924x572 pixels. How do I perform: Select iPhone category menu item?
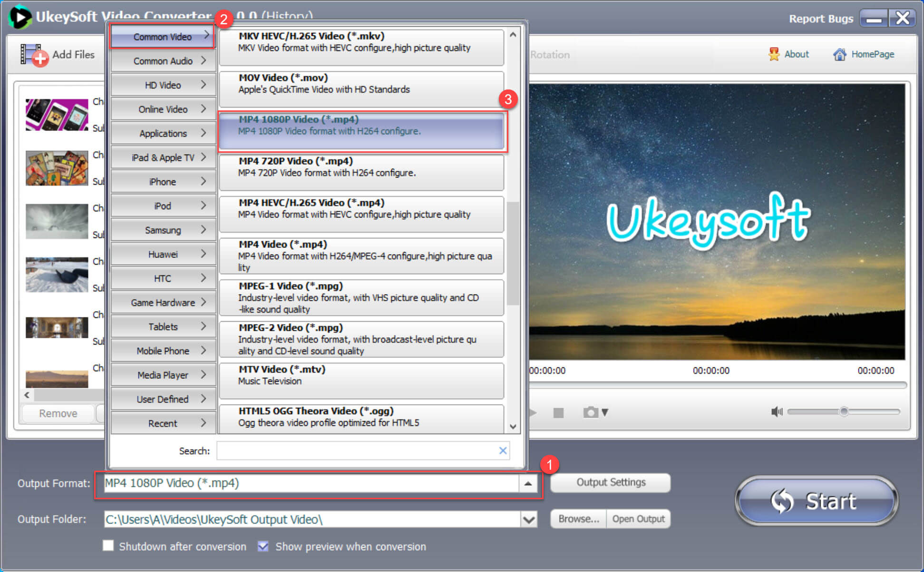click(164, 181)
